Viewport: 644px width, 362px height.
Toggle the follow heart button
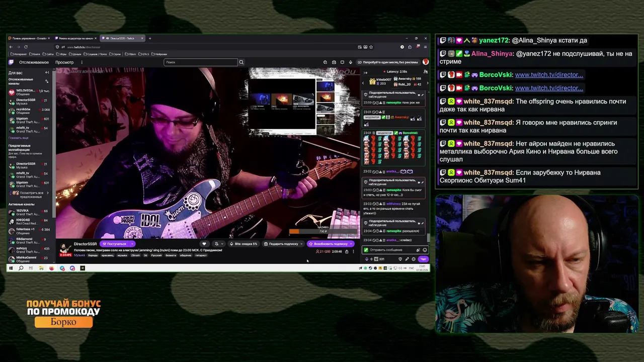click(x=204, y=244)
